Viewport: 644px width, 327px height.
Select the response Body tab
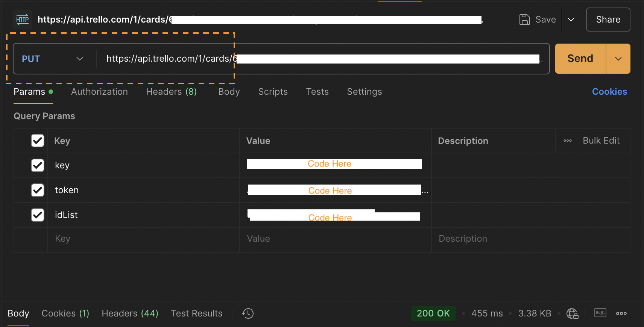tap(18, 313)
